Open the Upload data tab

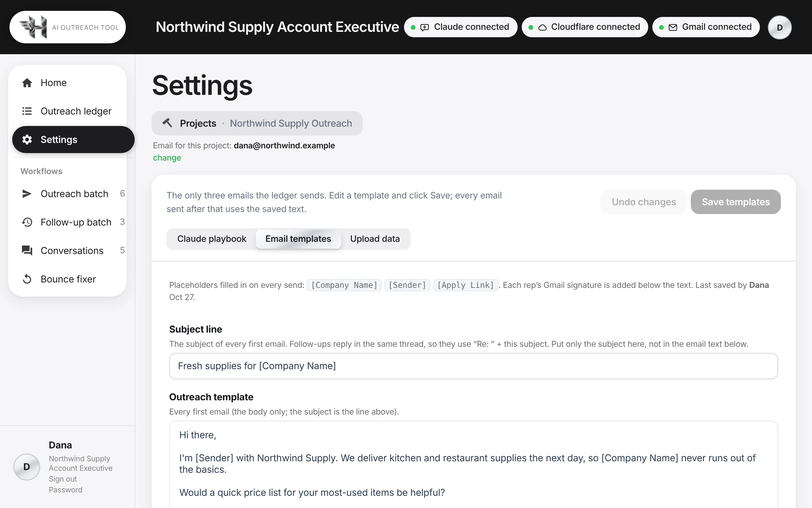(375, 239)
